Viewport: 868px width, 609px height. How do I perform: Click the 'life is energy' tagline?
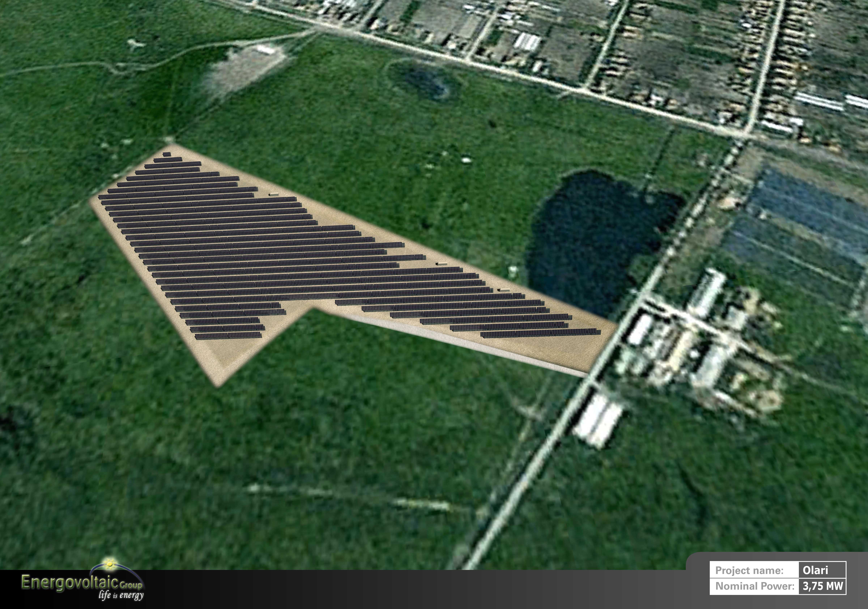[121, 595]
